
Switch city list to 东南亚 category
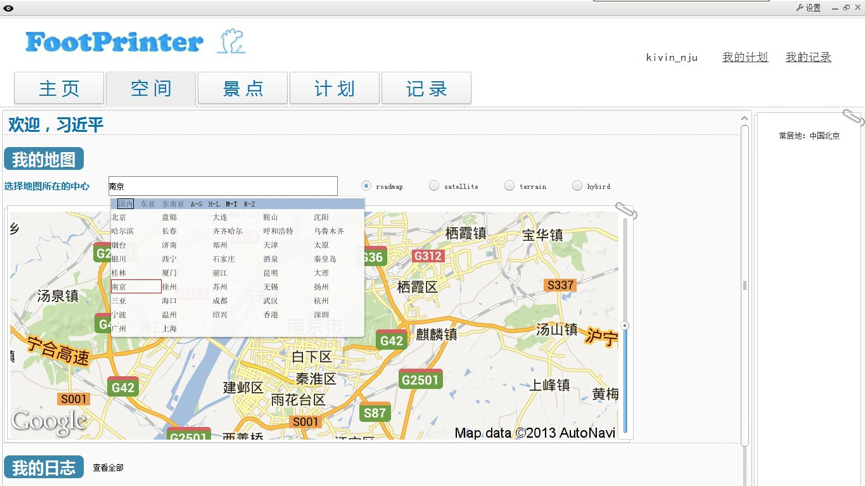(x=173, y=204)
